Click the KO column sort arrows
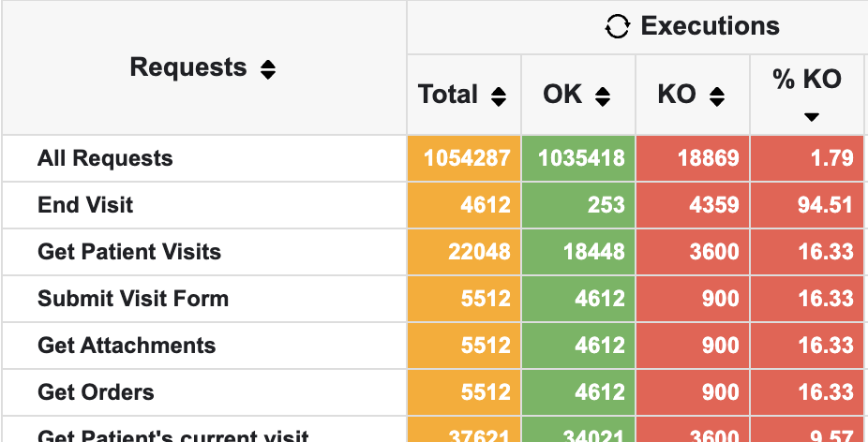The height and width of the screenshot is (442, 868). click(717, 96)
